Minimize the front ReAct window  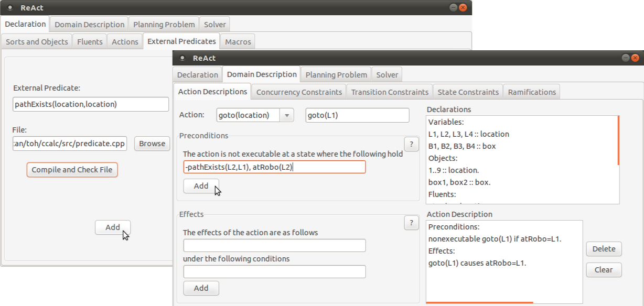pos(626,58)
